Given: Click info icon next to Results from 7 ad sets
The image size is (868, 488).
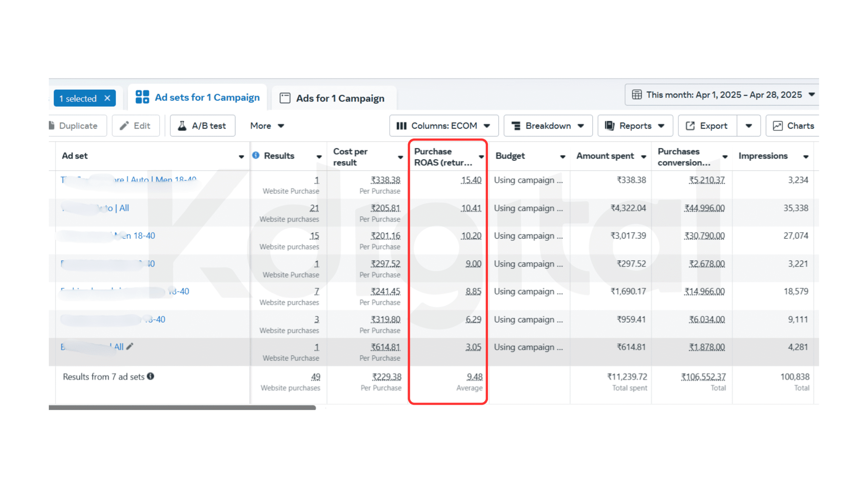Looking at the screenshot, I should coord(151,376).
